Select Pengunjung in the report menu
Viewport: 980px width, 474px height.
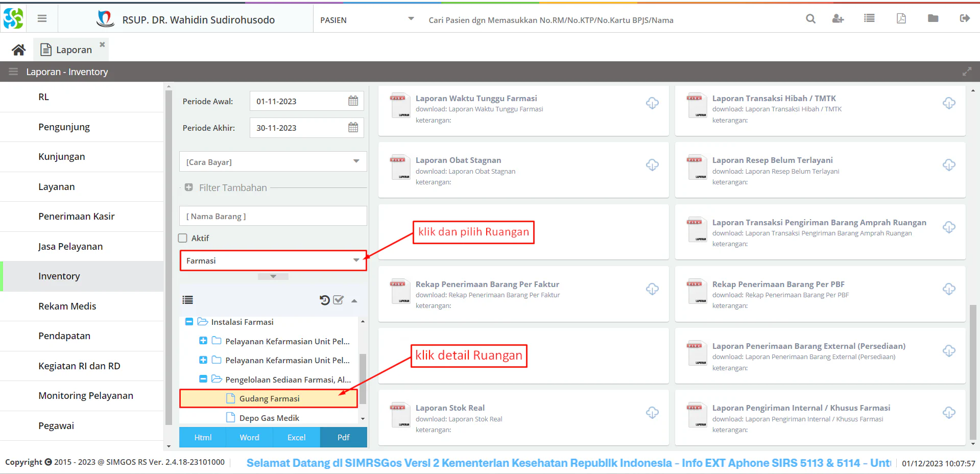tap(82, 127)
